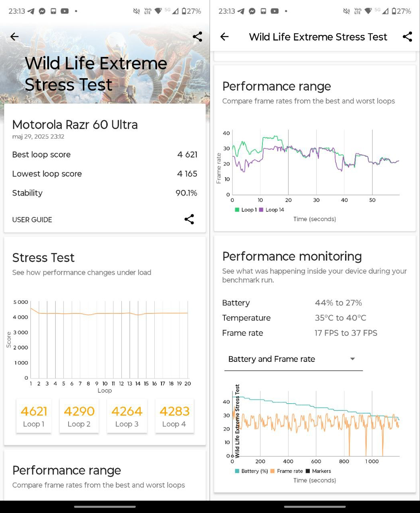Tap the back arrow on left screen
The width and height of the screenshot is (420, 513).
pos(14,37)
